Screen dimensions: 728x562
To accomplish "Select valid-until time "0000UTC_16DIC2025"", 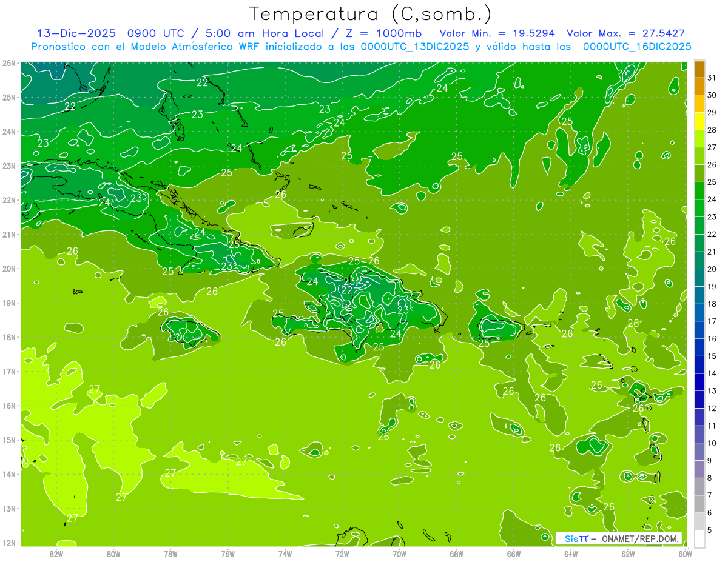I will click(x=637, y=47).
